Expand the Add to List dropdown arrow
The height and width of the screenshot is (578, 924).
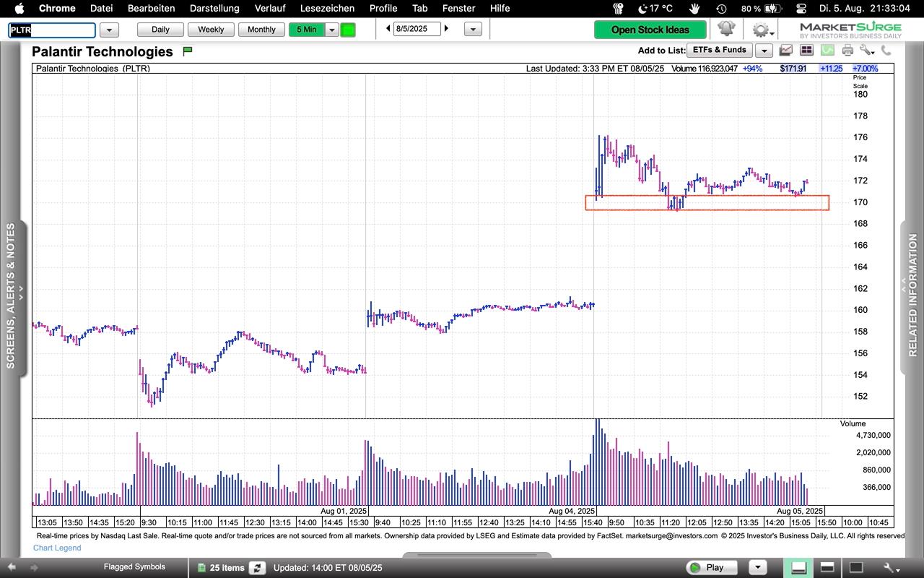(764, 50)
